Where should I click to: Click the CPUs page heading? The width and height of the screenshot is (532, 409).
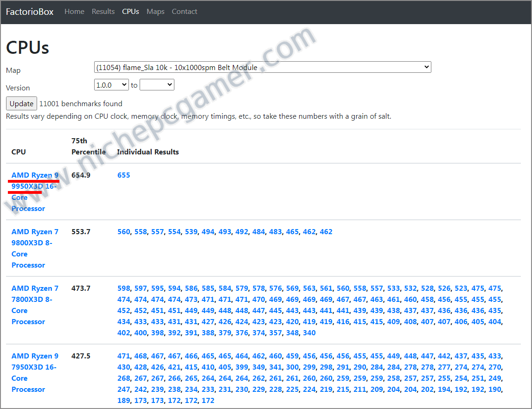[x=27, y=47]
